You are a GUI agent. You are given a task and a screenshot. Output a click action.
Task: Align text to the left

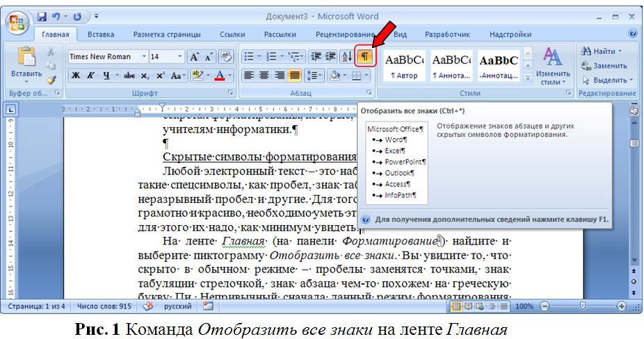point(248,76)
